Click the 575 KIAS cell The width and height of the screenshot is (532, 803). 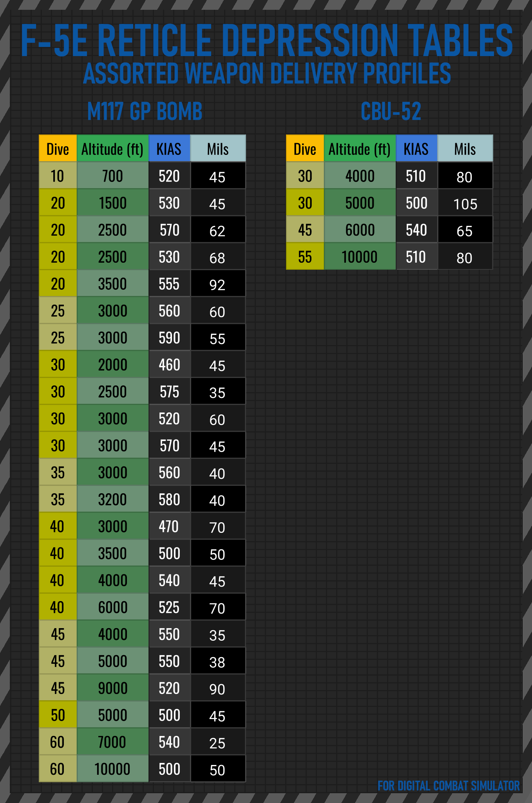(x=169, y=391)
